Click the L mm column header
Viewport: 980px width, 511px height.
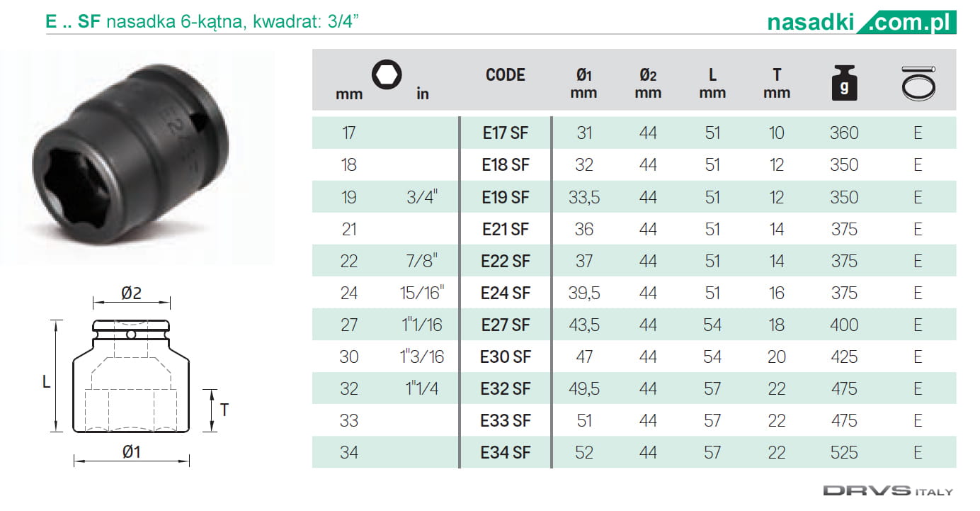pyautogui.click(x=712, y=83)
